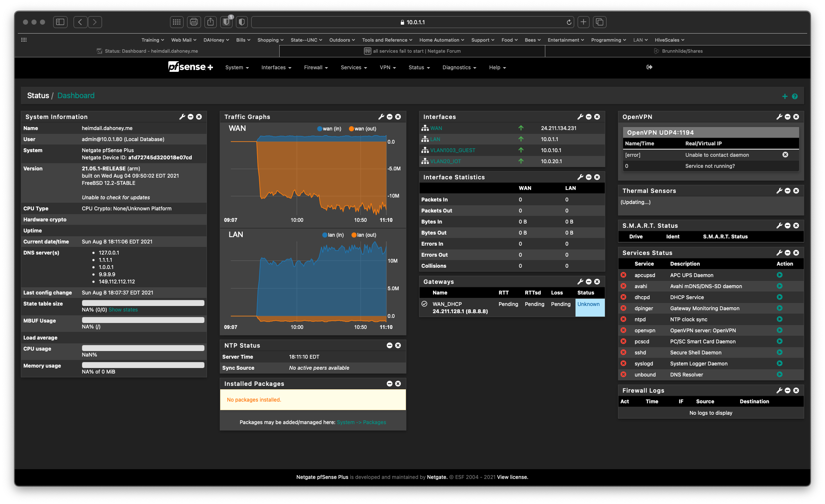Viewport: 825px width, 504px height.
Task: Collapse the NTP Status widget
Action: 390,345
